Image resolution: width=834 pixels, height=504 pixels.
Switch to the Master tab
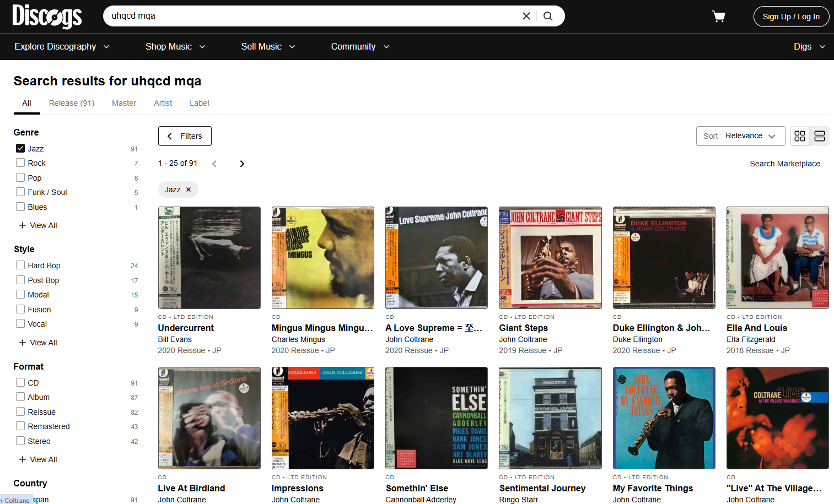pos(124,103)
